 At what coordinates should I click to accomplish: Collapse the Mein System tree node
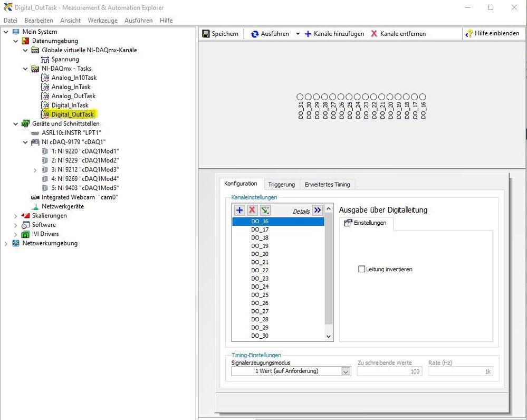(x=6, y=32)
